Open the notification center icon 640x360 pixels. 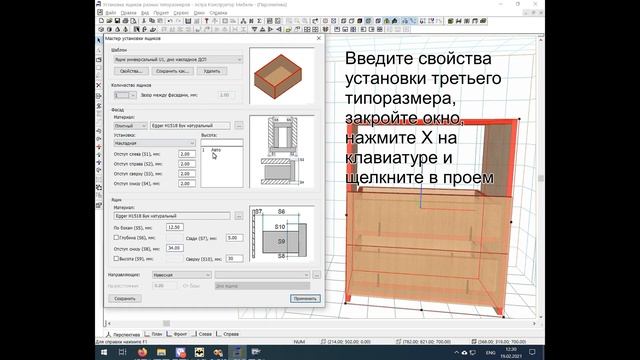coord(532,352)
